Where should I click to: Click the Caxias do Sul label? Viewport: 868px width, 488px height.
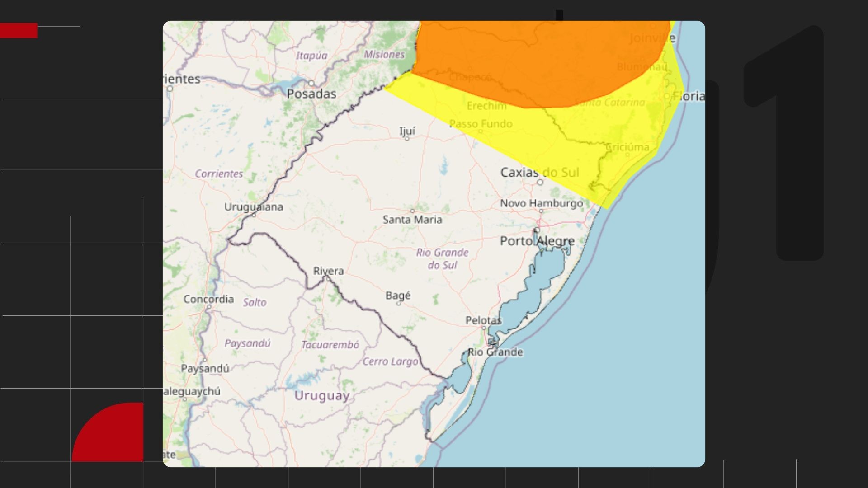(x=539, y=172)
